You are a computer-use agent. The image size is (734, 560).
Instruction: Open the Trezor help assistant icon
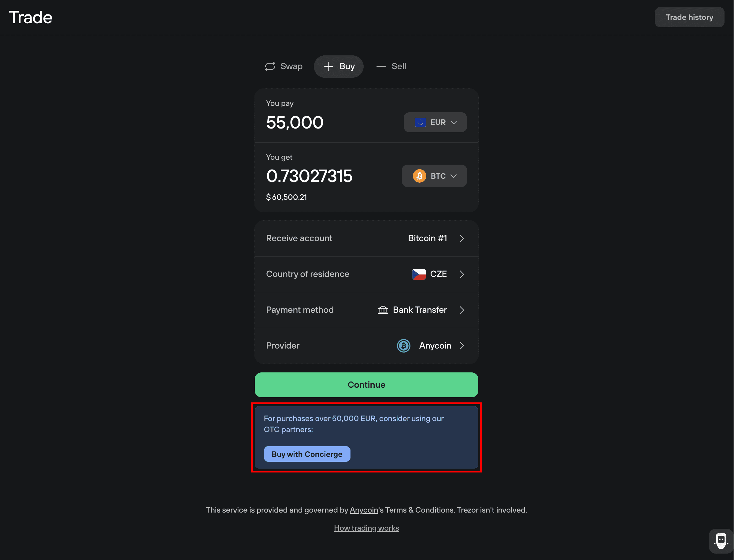point(721,541)
